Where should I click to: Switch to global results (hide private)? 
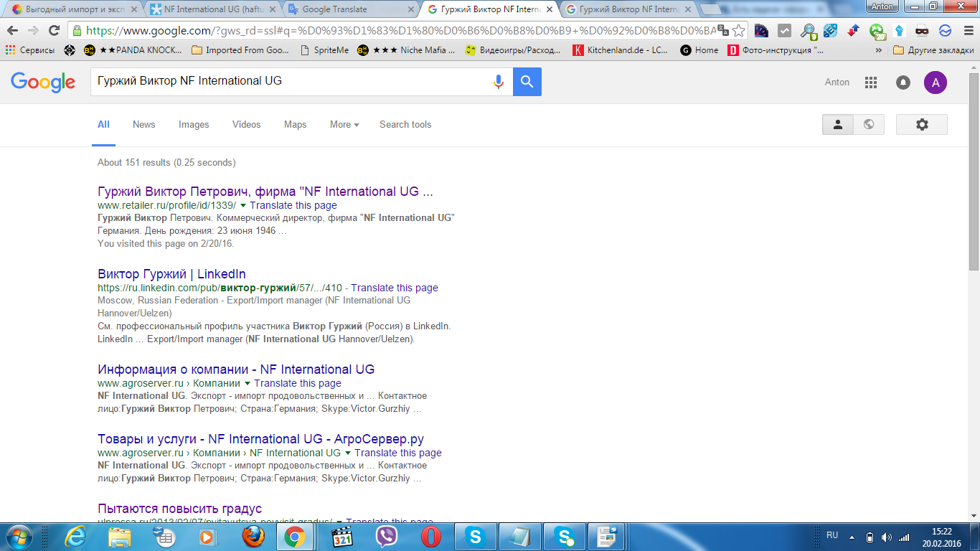tap(869, 124)
